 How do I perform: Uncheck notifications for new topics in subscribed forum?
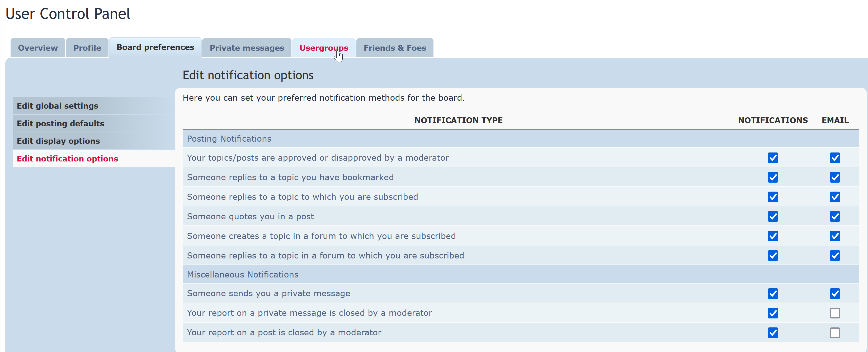tap(773, 236)
